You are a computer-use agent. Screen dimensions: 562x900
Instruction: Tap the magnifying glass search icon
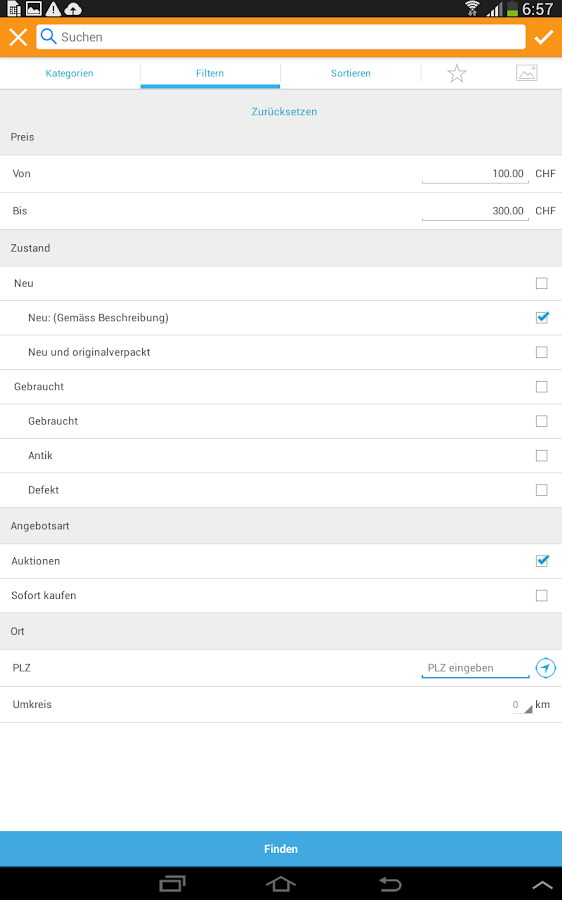click(49, 37)
